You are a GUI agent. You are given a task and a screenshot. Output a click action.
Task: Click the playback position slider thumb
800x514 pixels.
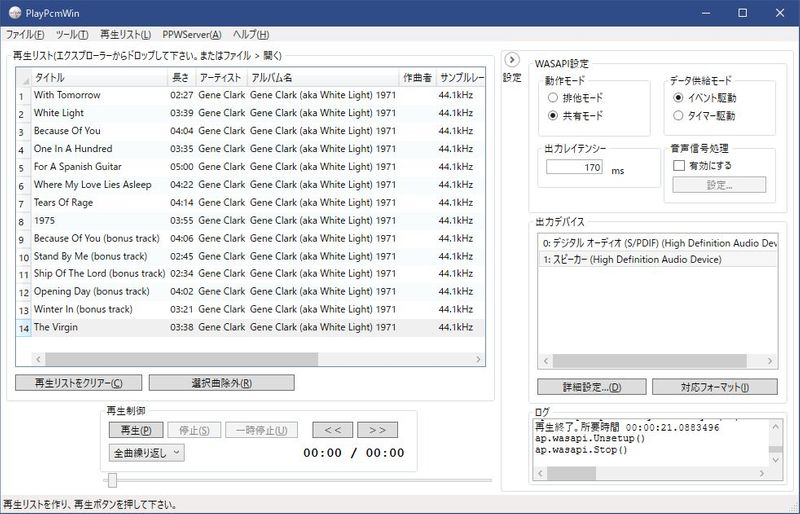tap(112, 481)
